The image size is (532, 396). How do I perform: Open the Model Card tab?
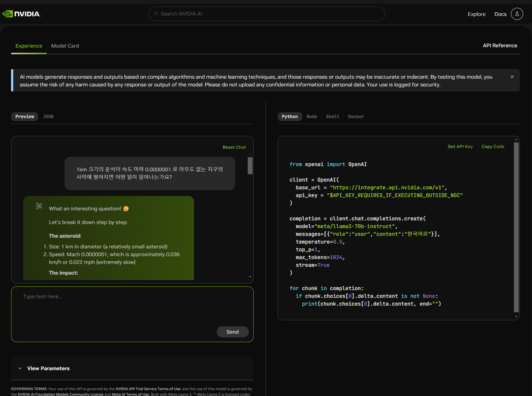[x=65, y=46]
